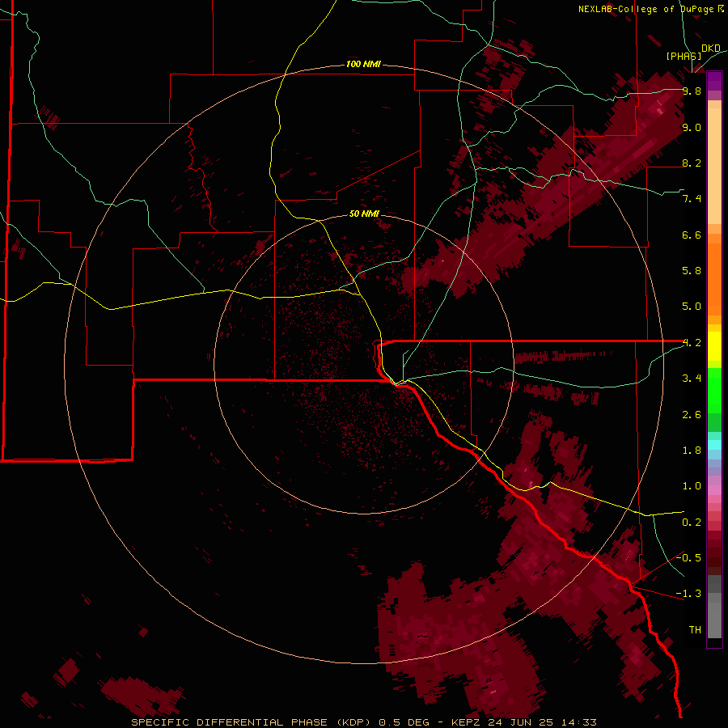Click the TH threshold label on the scale
The image size is (728, 728).
695,630
